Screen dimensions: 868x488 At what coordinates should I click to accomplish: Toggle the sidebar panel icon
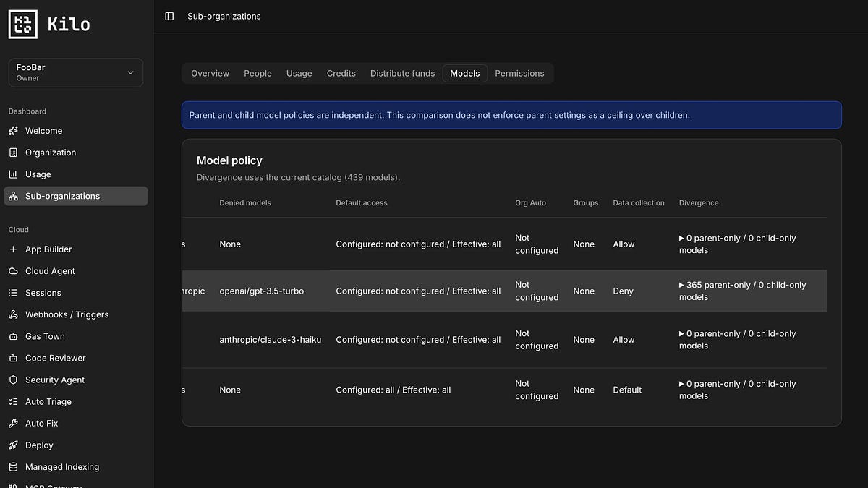[169, 16]
